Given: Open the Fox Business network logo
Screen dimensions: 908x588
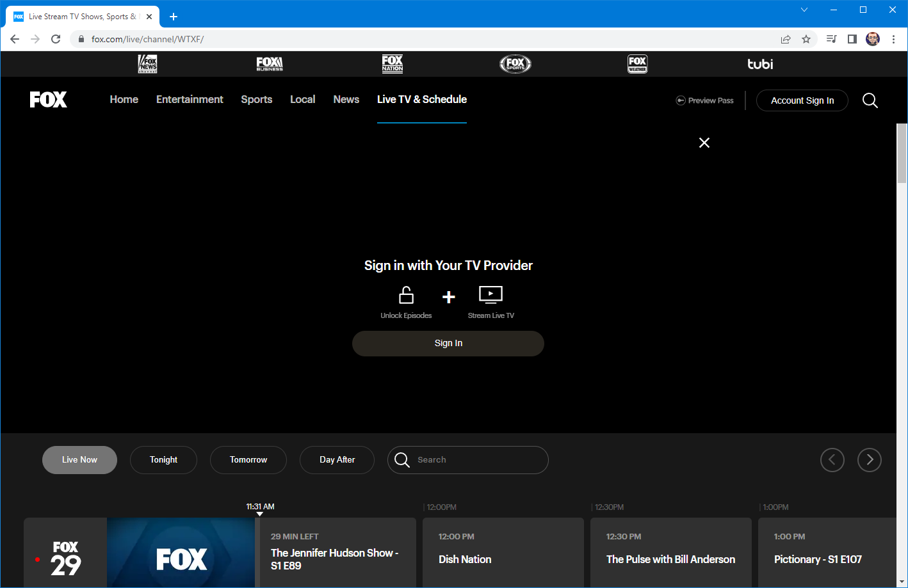Looking at the screenshot, I should coord(270,64).
